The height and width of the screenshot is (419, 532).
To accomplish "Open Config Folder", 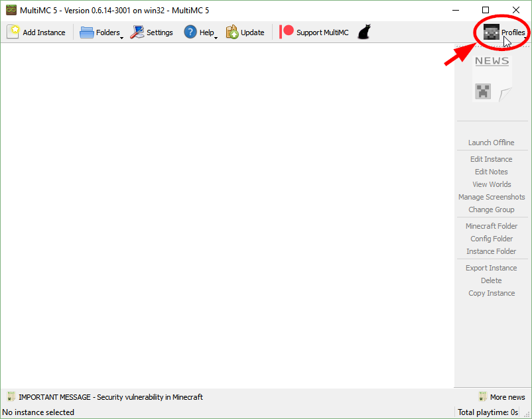I will (492, 239).
